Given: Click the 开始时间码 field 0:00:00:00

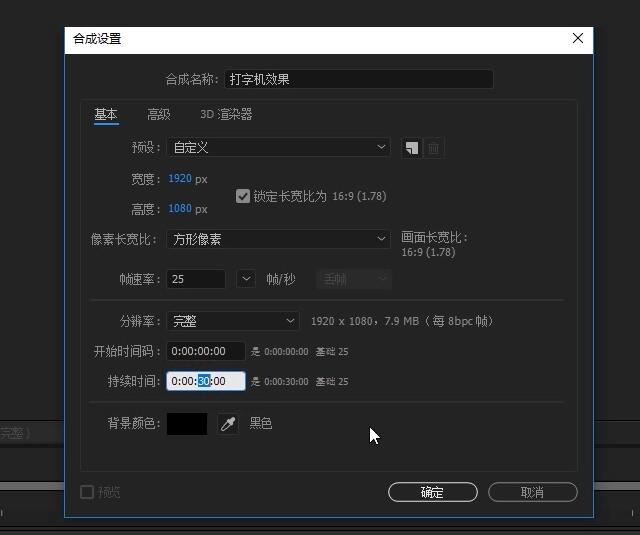Looking at the screenshot, I should click(x=206, y=351).
